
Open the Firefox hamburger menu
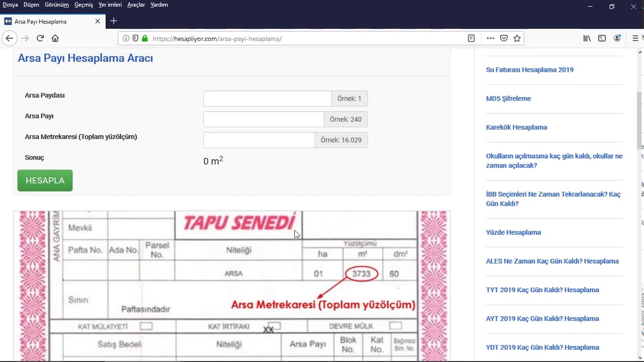pyautogui.click(x=635, y=38)
